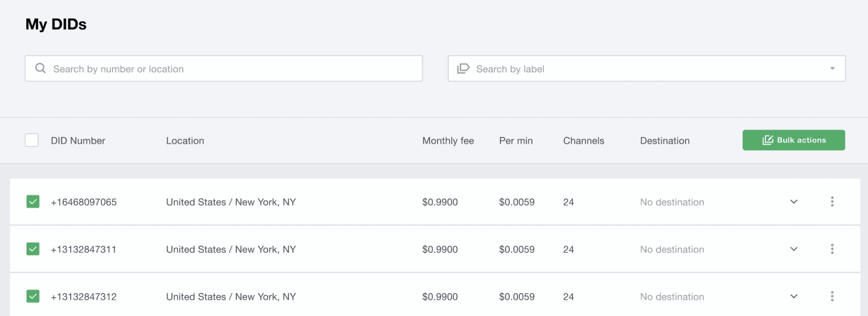868x316 pixels.
Task: Expand row details for +13132847312
Action: (x=794, y=296)
